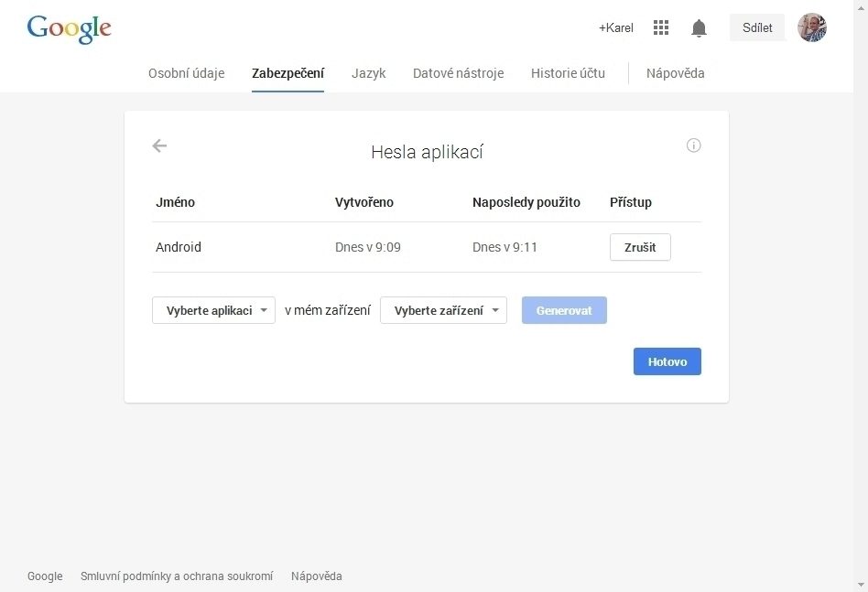Click the Generovat button

pyautogui.click(x=564, y=310)
